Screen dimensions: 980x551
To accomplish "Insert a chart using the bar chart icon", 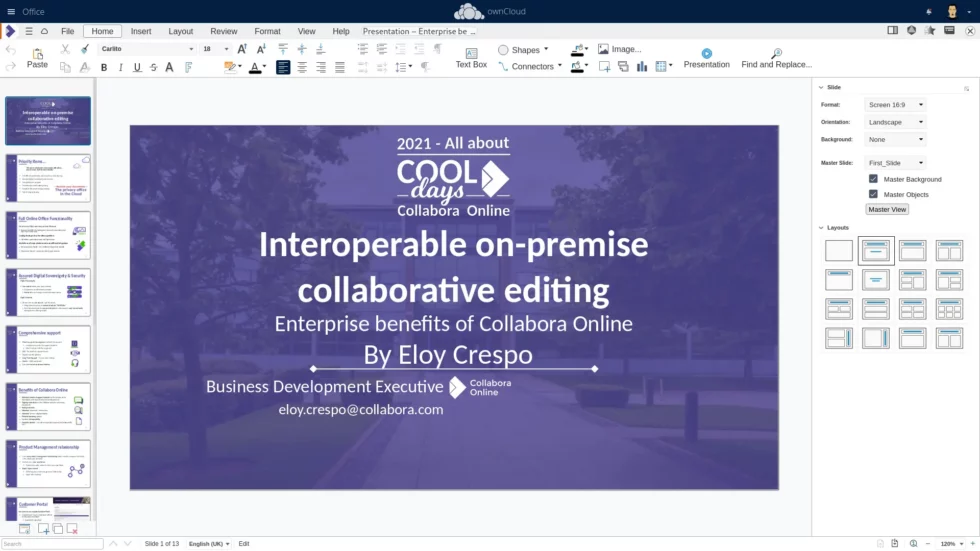I will tap(642, 66).
